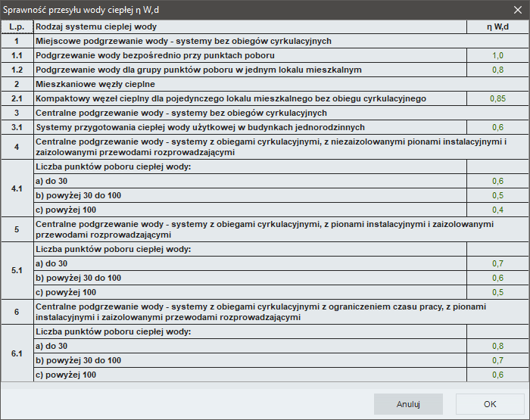Image resolution: width=530 pixels, height=420 pixels.
Task: Click the 3.1 row number cell
Action: pyautogui.click(x=17, y=127)
